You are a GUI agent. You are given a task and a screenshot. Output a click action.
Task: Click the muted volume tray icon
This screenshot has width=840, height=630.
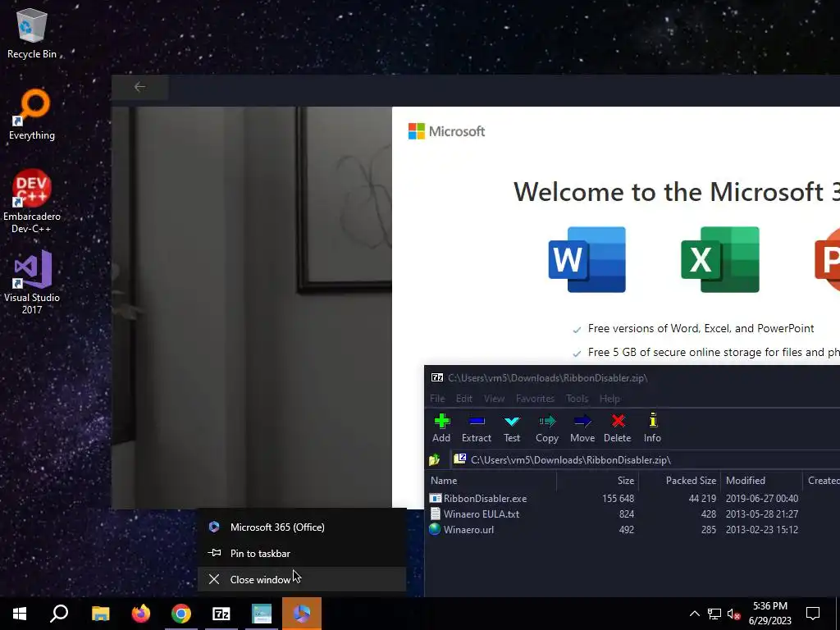click(734, 614)
